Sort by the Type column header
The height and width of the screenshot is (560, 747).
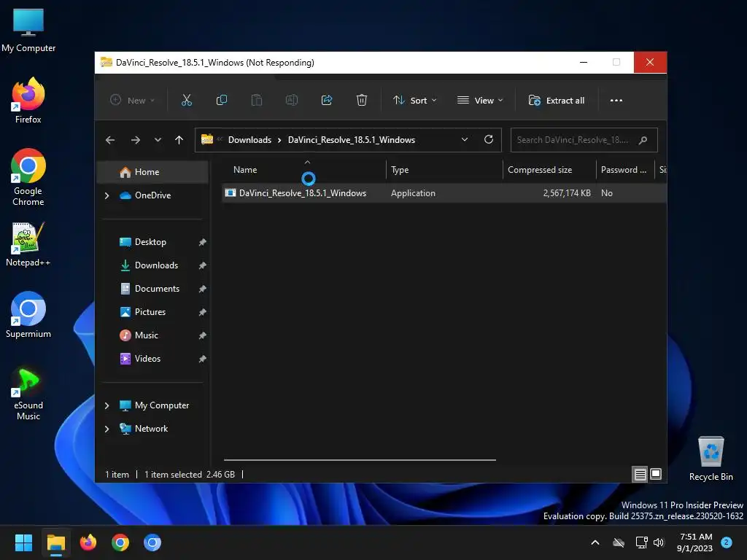pos(444,170)
